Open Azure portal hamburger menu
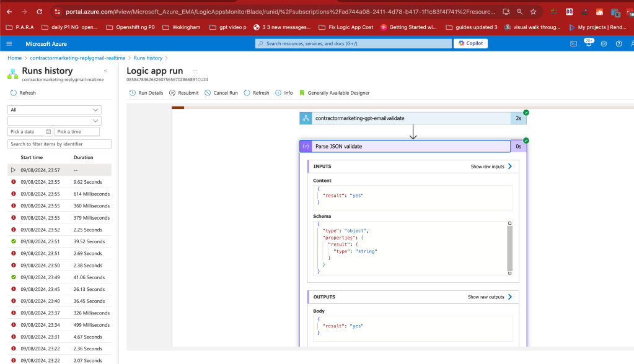Viewport: 634px width, 364px height. [x=9, y=43]
